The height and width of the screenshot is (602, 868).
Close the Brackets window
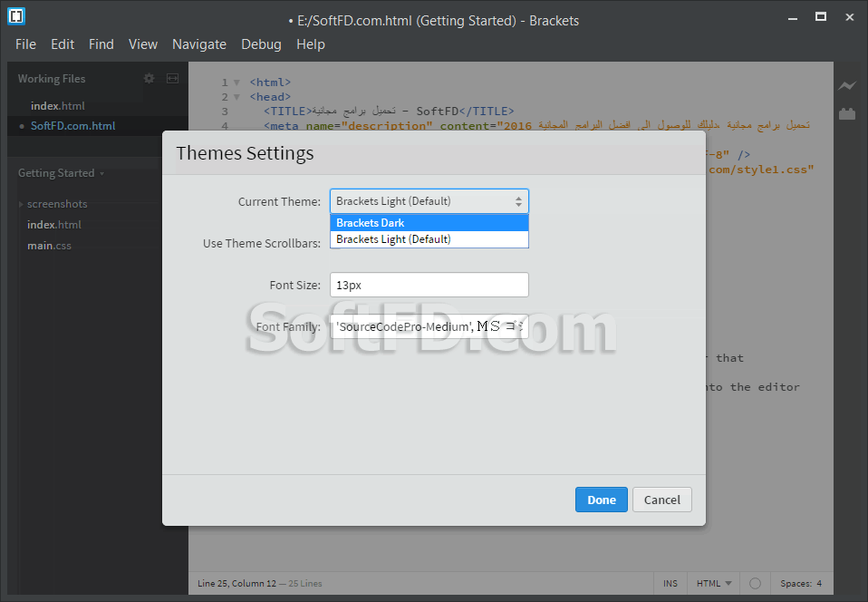pyautogui.click(x=850, y=17)
